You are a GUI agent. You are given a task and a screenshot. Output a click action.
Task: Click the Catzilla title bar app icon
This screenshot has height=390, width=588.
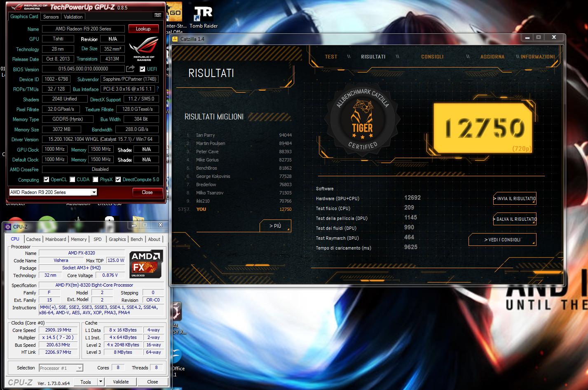pos(175,39)
